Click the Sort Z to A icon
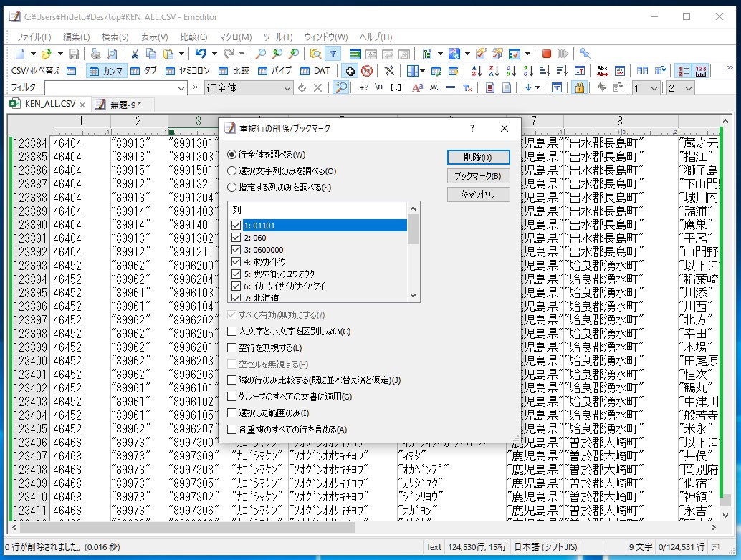Screen dimensions: 741x560 pos(494,71)
